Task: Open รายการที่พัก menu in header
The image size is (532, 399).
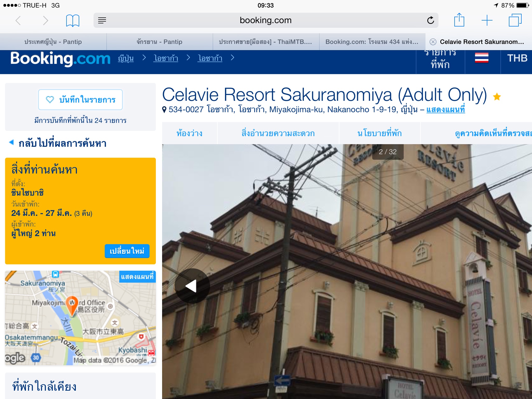Action: pyautogui.click(x=440, y=61)
